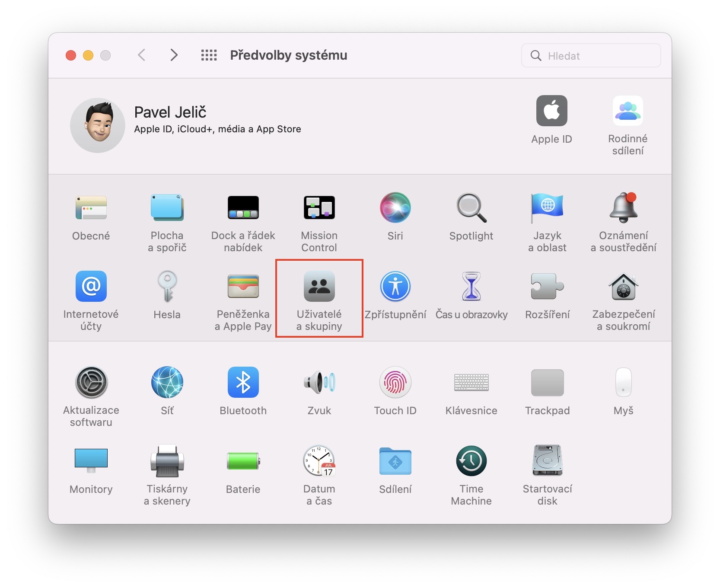This screenshot has height=588, width=720.
Task: Show all preferences grid button
Action: click(x=209, y=55)
